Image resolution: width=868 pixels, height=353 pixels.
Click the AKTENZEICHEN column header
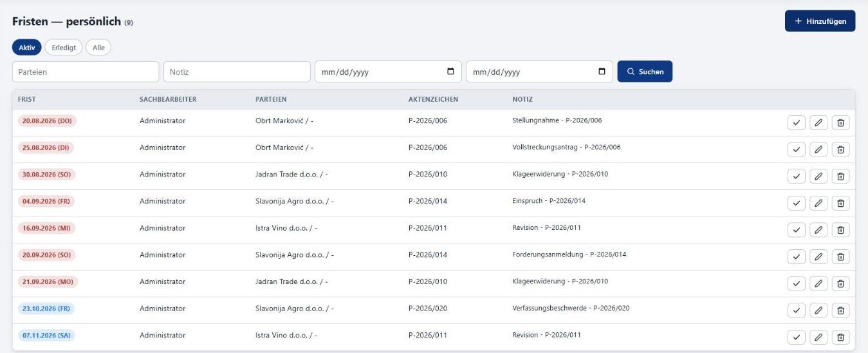[x=434, y=99]
